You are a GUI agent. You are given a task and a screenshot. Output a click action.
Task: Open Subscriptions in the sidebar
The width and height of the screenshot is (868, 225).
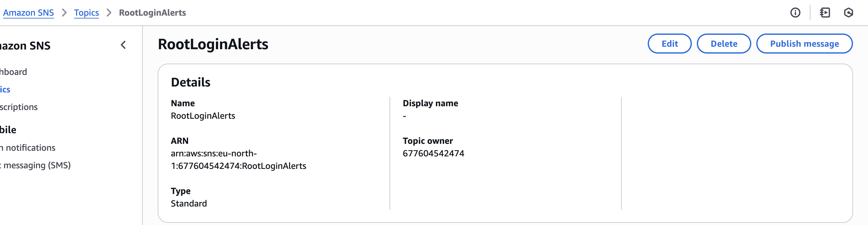click(19, 107)
